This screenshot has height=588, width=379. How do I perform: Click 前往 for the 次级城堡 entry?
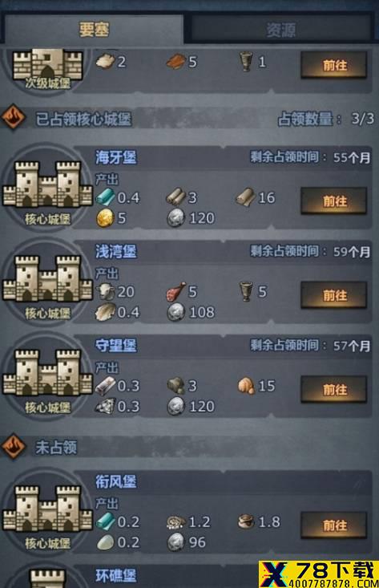coord(333,65)
